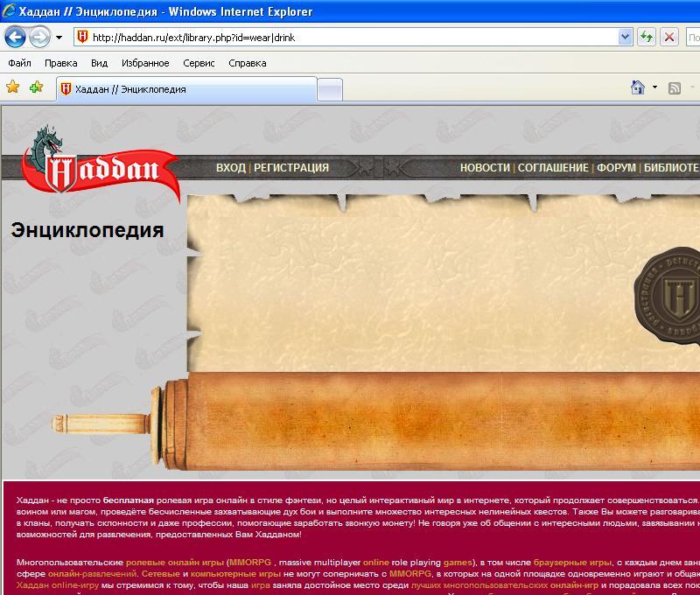The image size is (700, 595).
Task: Open a new blank tab
Action: point(330,90)
